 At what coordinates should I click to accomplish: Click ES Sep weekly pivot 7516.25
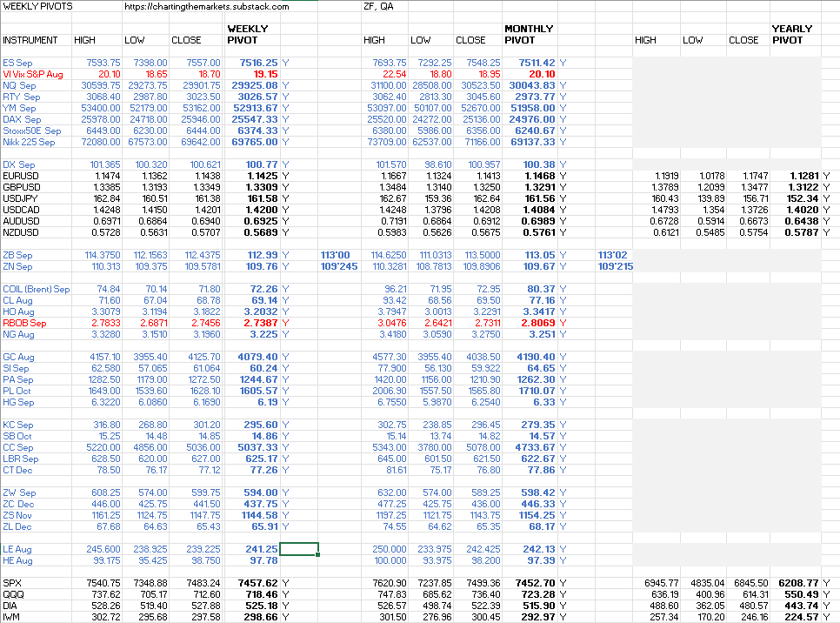click(x=258, y=63)
